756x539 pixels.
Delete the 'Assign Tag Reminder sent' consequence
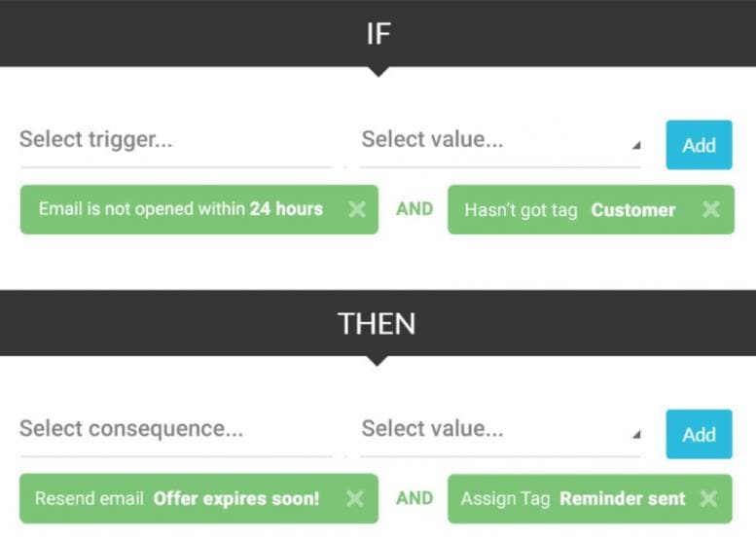[x=708, y=498]
